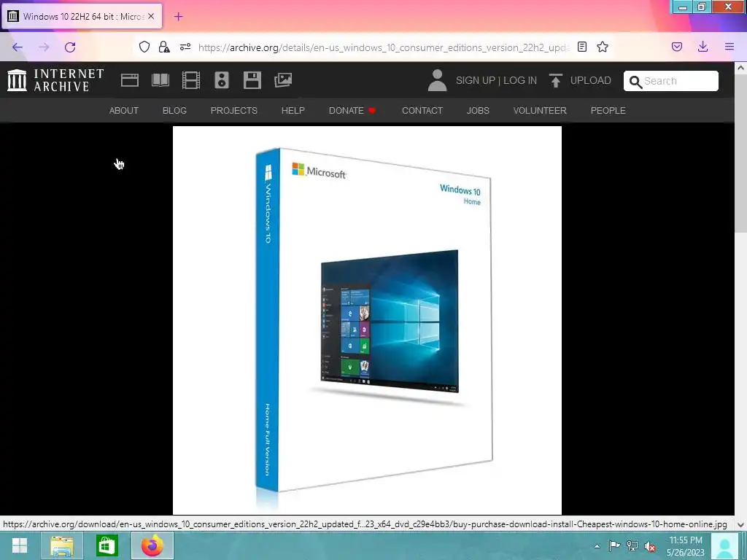Open the CONTACT menu item

coord(422,111)
